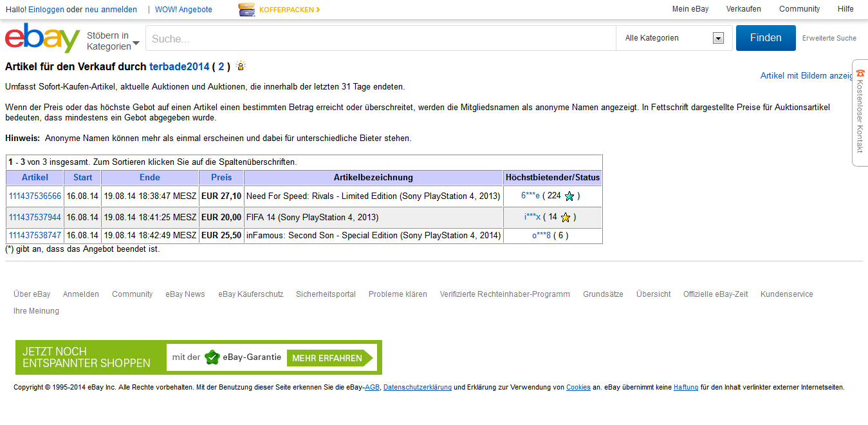Click Ihre Meinung footer link

pos(36,311)
